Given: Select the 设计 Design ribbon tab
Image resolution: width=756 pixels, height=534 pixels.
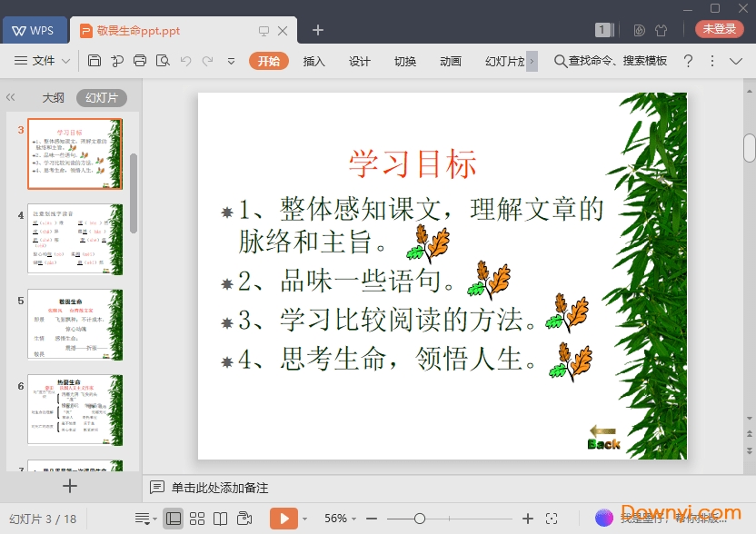Looking at the screenshot, I should click(x=360, y=61).
